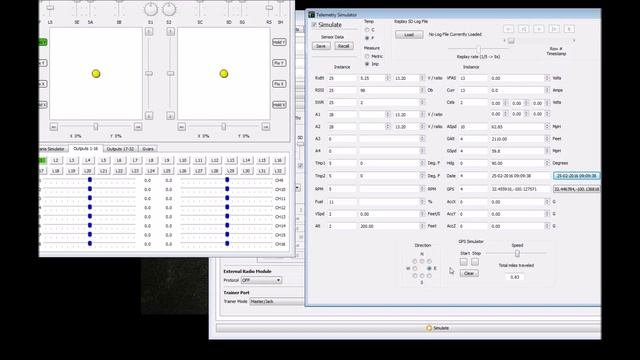This screenshot has height=360, width=640.
Task: Click the Replay rate slider handle
Action: pos(478,50)
